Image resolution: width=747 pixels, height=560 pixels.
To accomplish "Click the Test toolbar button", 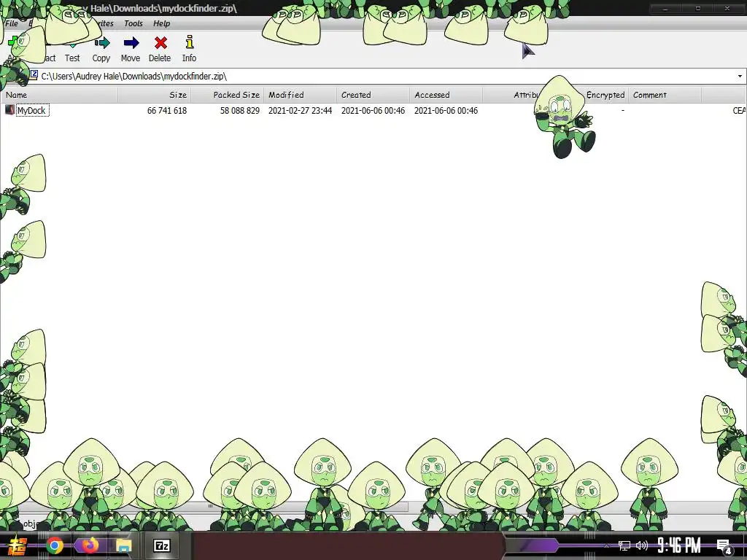I will point(72,49).
